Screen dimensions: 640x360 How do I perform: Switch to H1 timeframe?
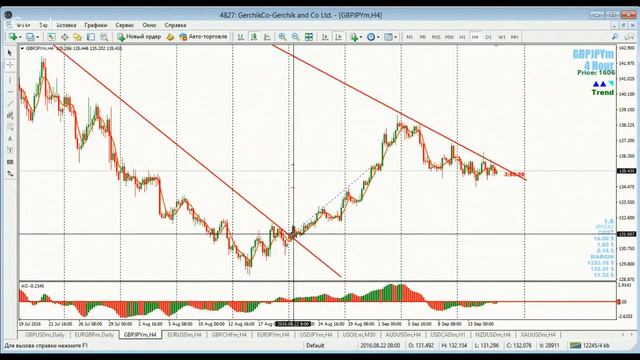coord(462,37)
